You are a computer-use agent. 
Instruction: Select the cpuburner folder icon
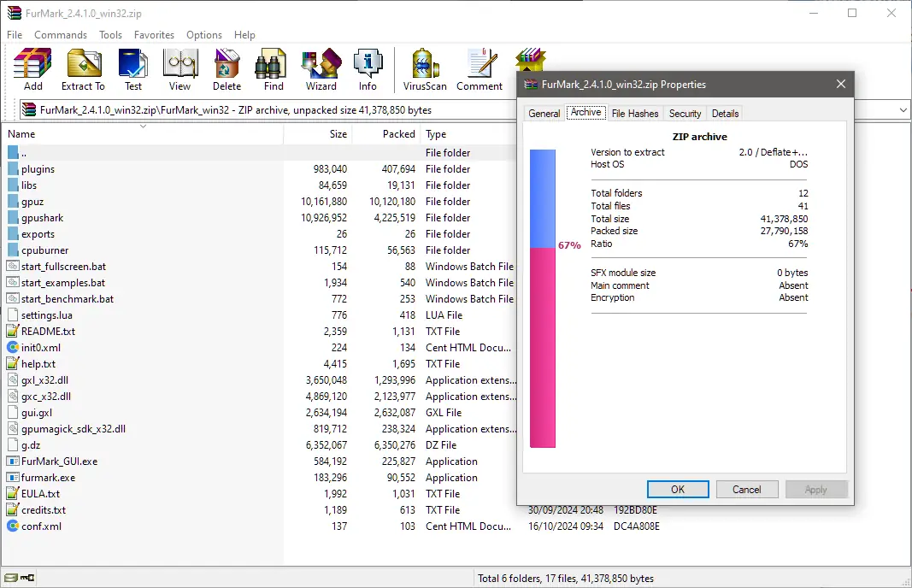pyautogui.click(x=13, y=250)
